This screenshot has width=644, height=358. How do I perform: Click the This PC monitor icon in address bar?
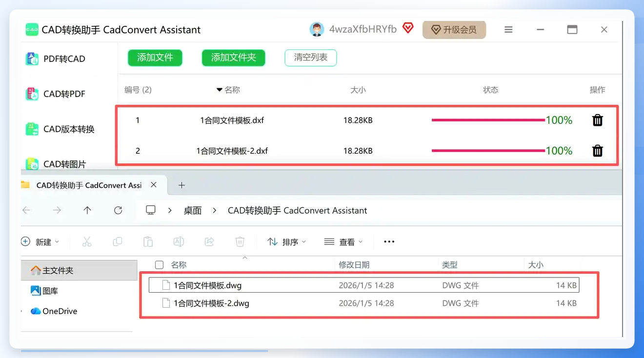[151, 210]
